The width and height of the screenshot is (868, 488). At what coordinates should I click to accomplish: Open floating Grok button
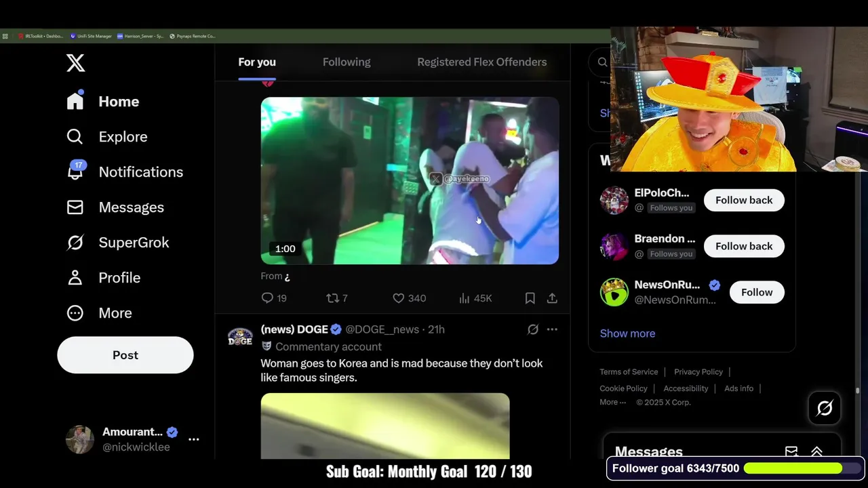pyautogui.click(x=825, y=408)
